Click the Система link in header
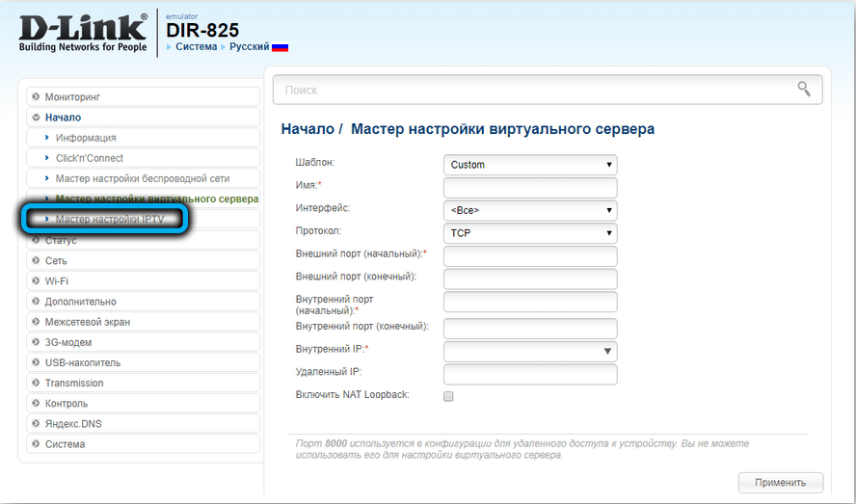The height and width of the screenshot is (504, 856). pos(196,47)
